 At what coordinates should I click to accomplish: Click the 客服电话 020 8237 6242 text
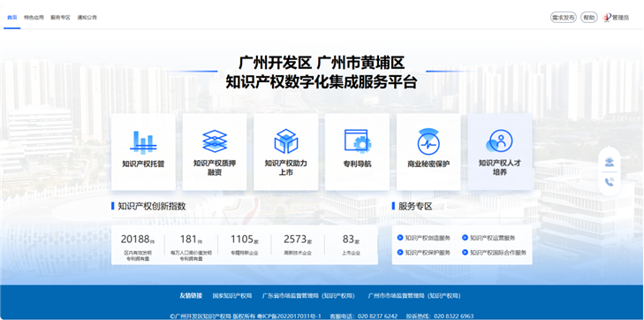(x=364, y=316)
